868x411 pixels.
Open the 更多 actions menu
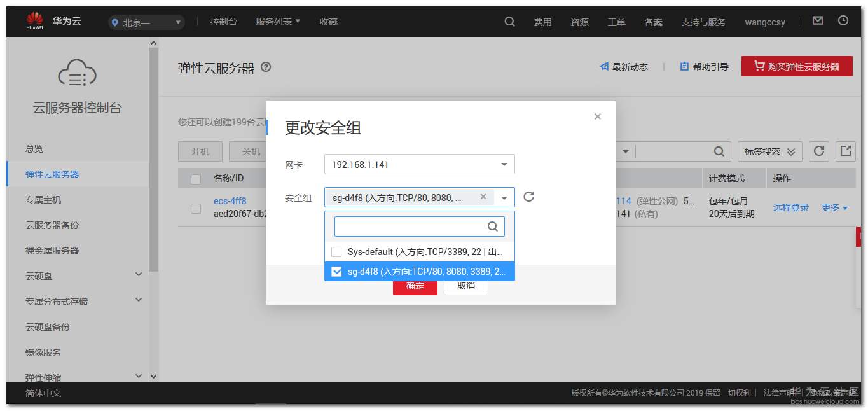coord(834,207)
